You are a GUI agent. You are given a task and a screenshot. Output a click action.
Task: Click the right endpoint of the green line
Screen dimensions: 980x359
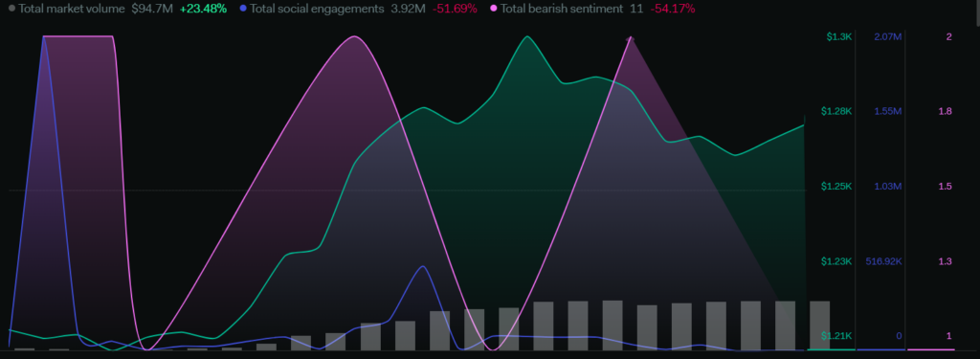coord(804,125)
